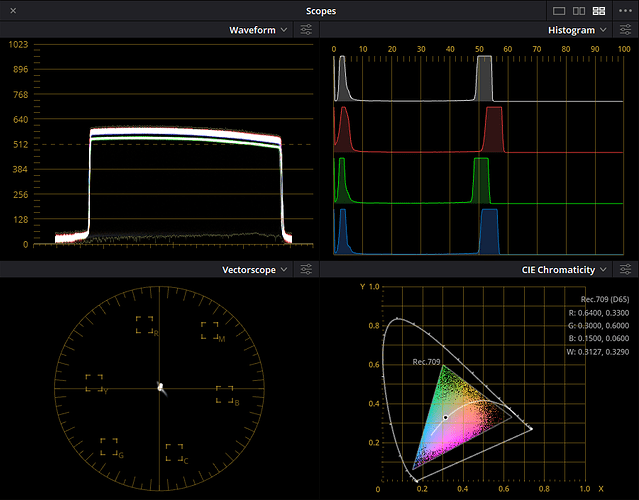Click the cyan C target box in vectorscope

click(x=174, y=452)
